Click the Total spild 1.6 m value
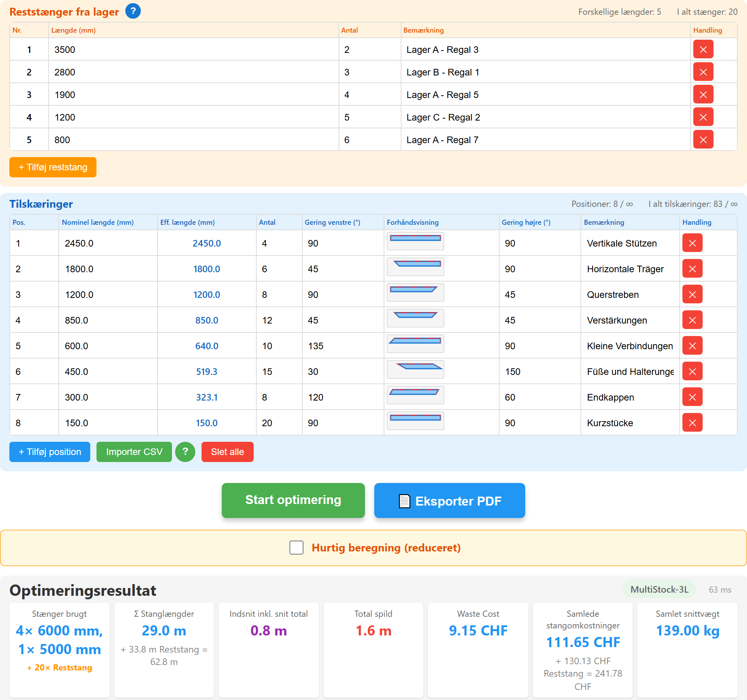The image size is (747, 700). (x=373, y=630)
